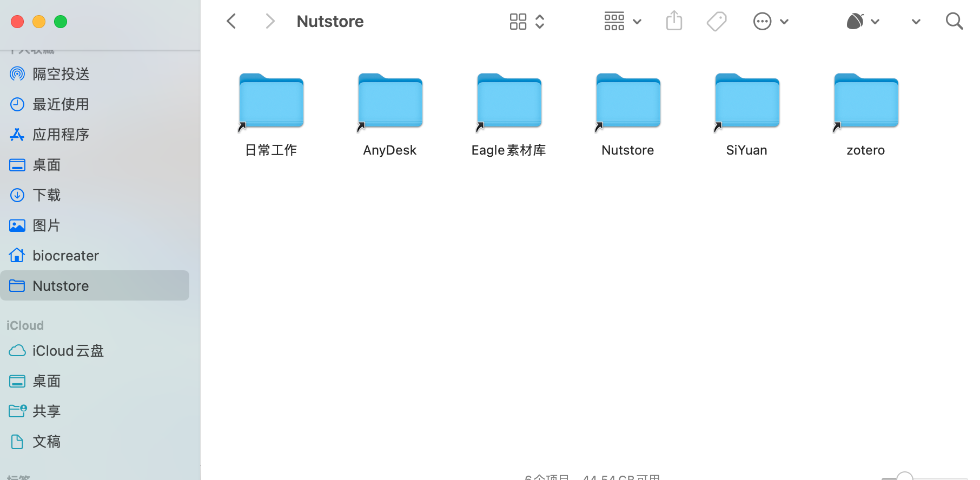
Task: Expand the grouping dropdown chevron
Action: 637,22
